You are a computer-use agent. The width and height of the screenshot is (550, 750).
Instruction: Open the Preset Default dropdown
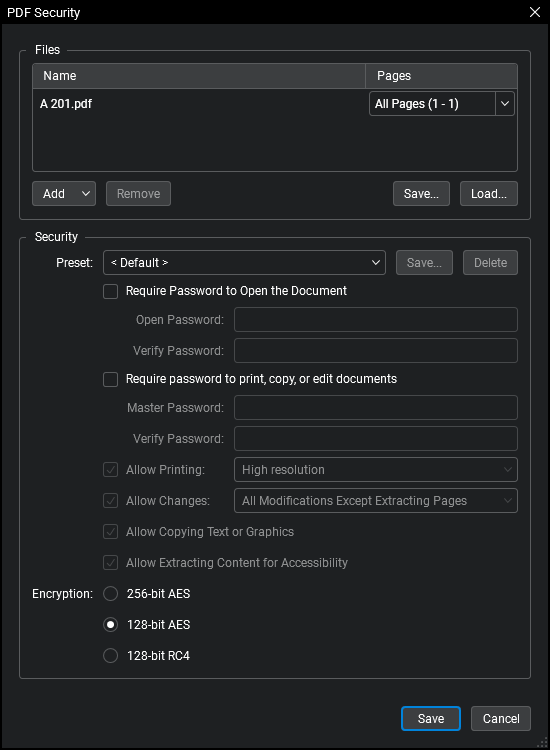click(x=244, y=263)
